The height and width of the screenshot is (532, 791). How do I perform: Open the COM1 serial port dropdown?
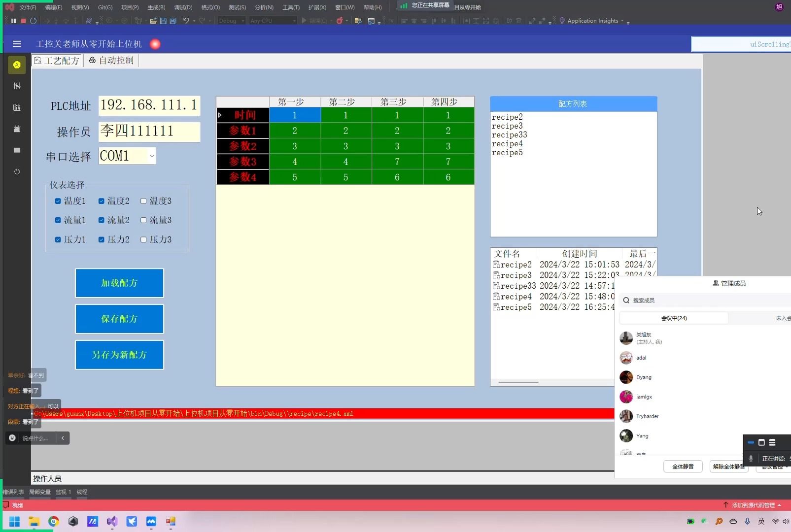coord(152,156)
